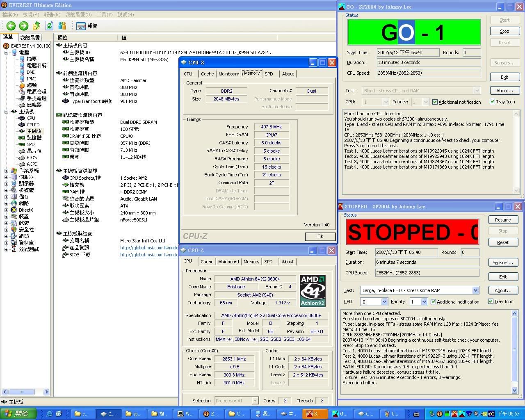Toggle Tray Icon checkbox in STOPPED SP2004 window

(x=491, y=301)
